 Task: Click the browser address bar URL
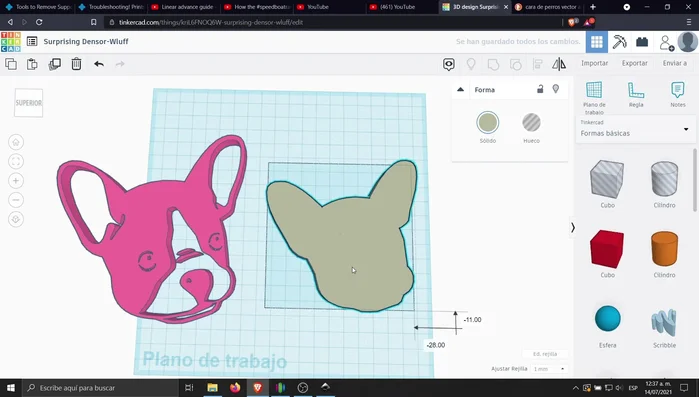tap(211, 22)
